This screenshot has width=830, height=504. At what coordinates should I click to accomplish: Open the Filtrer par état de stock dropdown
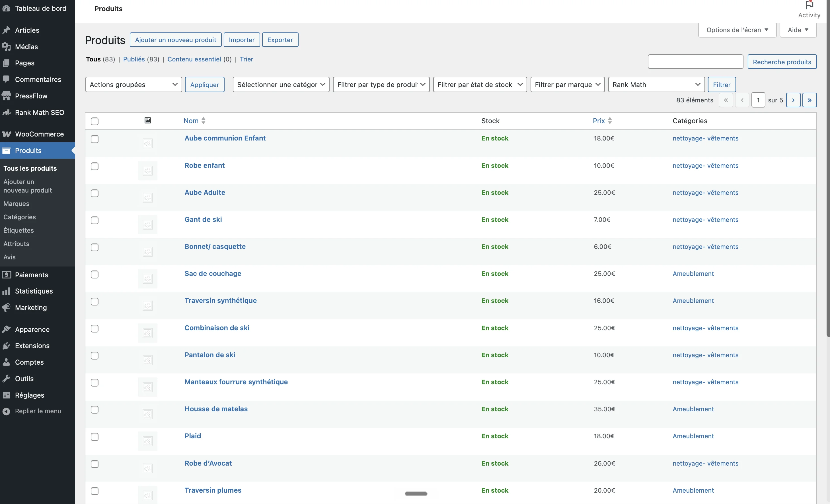coord(480,84)
